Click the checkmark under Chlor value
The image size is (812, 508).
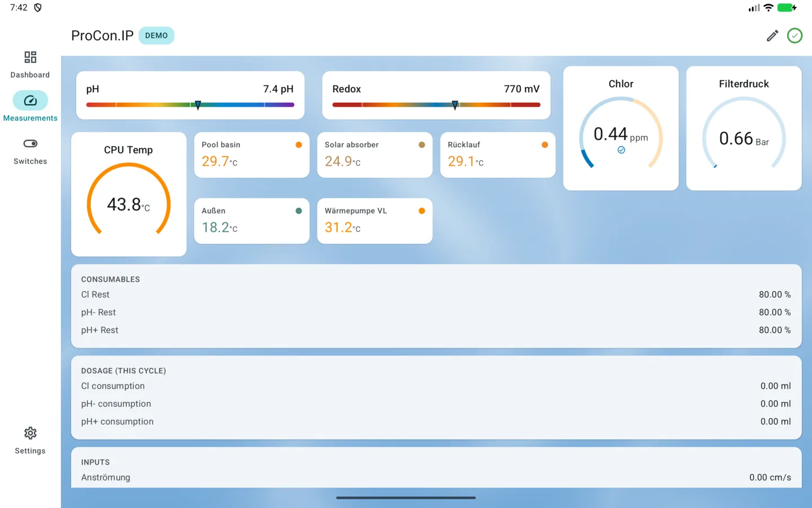point(621,150)
